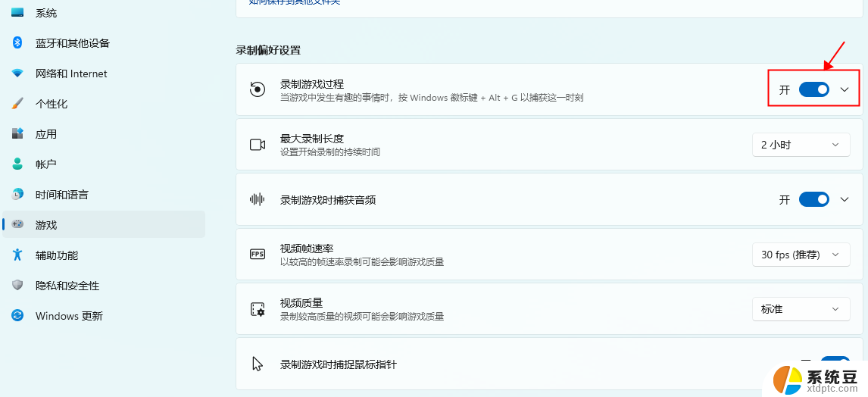Click the 最大录制长度 row title
The width and height of the screenshot is (868, 397).
[312, 139]
